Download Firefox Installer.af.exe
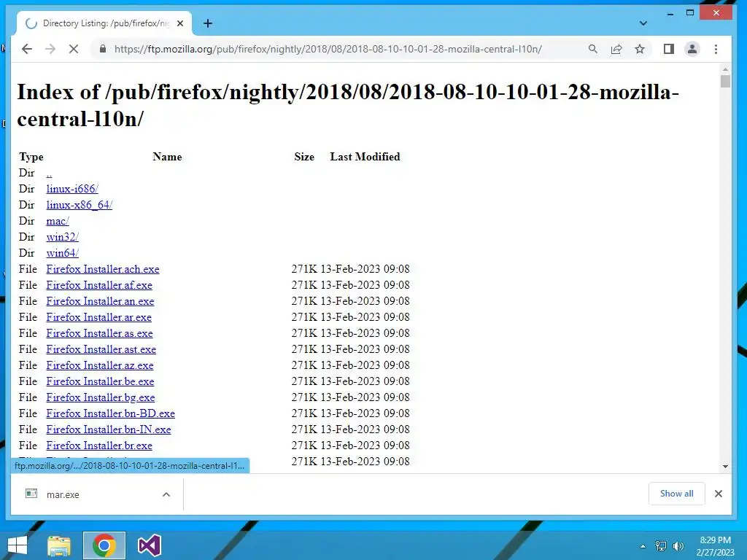The width and height of the screenshot is (747, 560). pos(99,285)
